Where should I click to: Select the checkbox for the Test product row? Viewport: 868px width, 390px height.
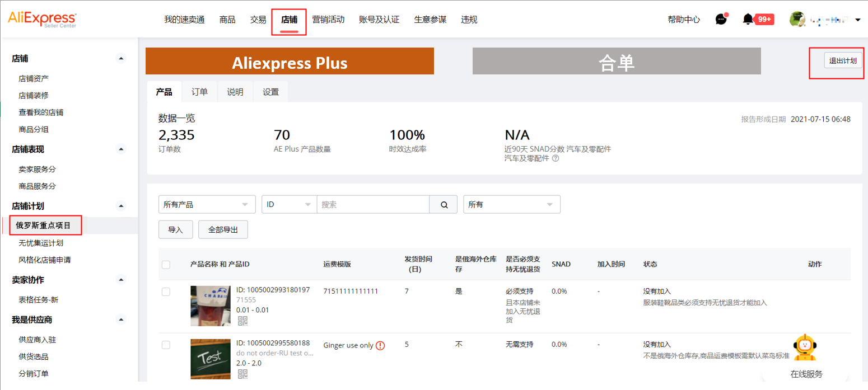click(x=166, y=345)
